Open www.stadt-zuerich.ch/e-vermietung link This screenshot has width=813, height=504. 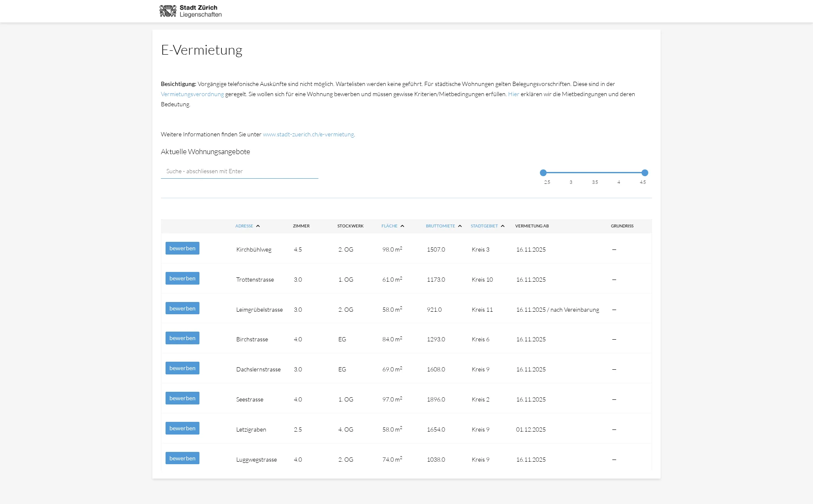[x=308, y=135]
